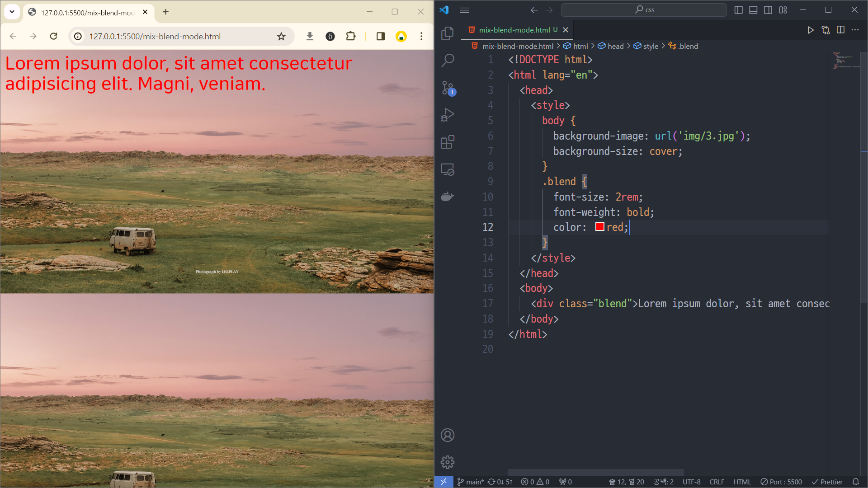Toggle the bottom panel layout
The image size is (868, 488).
(753, 10)
